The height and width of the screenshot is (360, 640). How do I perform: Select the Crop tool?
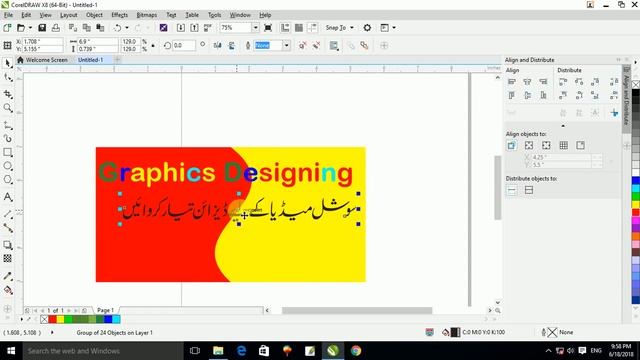coord(8,94)
